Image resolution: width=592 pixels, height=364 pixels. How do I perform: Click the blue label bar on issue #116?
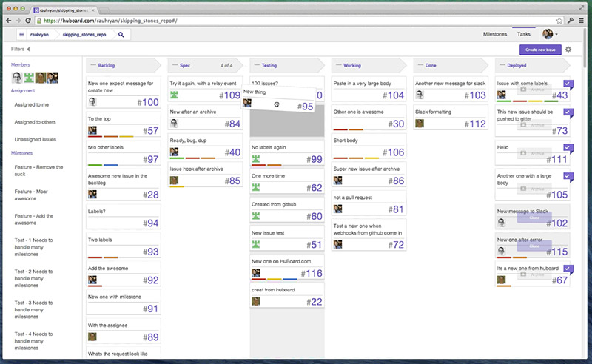[290, 279]
